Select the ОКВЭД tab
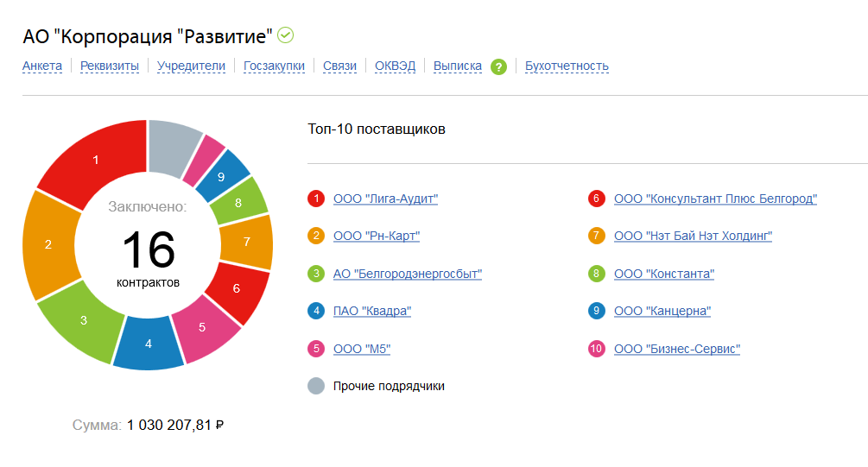The image size is (868, 467). tap(395, 66)
